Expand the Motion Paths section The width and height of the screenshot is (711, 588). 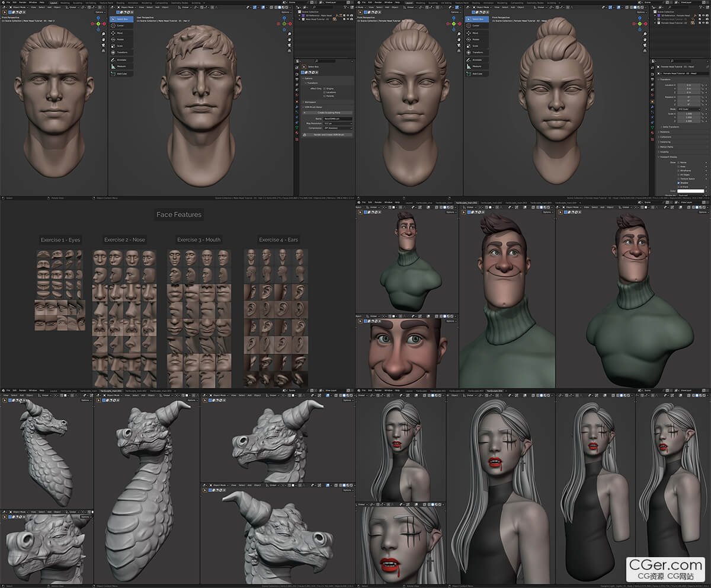(x=667, y=147)
